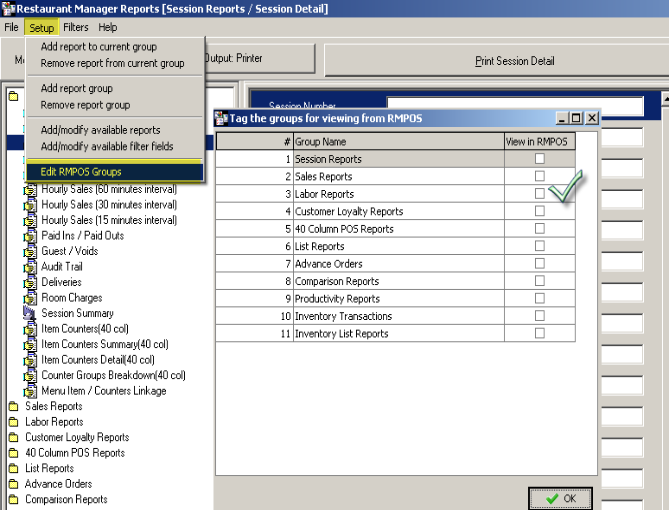Tick View in RMPOS for Labor Reports
Screen dimensions: 669x510
tap(540, 194)
